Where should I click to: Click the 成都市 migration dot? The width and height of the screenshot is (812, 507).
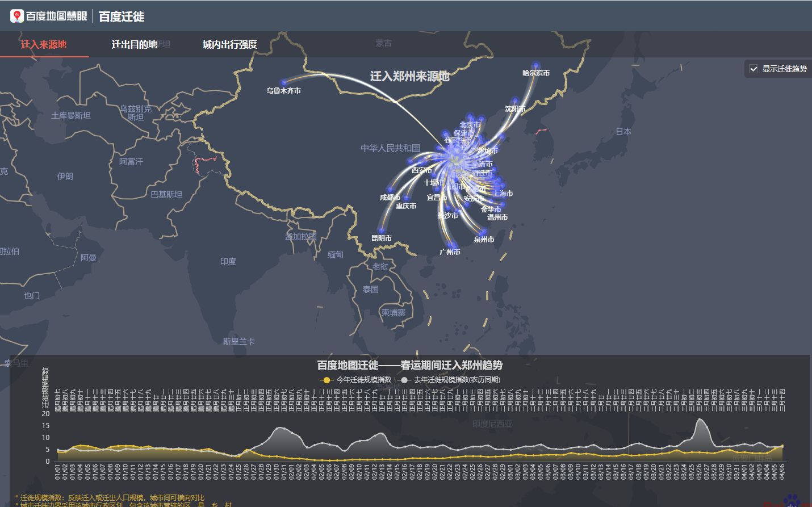(391, 189)
